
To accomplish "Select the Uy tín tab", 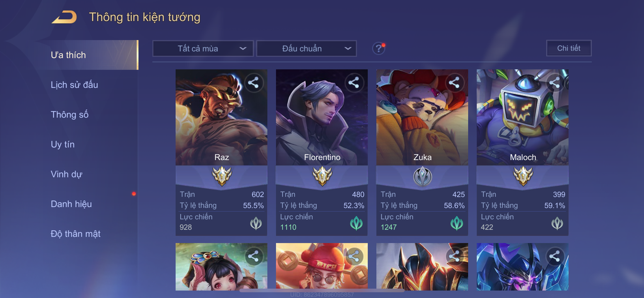I will [63, 144].
